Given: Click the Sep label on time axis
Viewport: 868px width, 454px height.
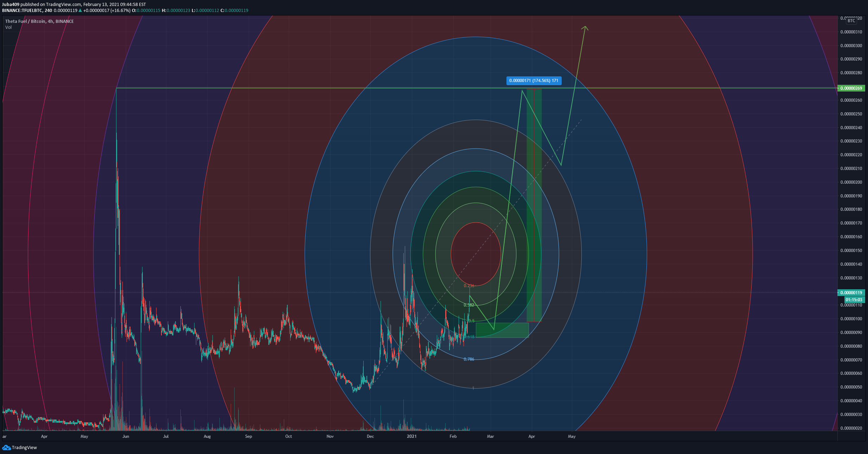Looking at the screenshot, I should tap(249, 436).
